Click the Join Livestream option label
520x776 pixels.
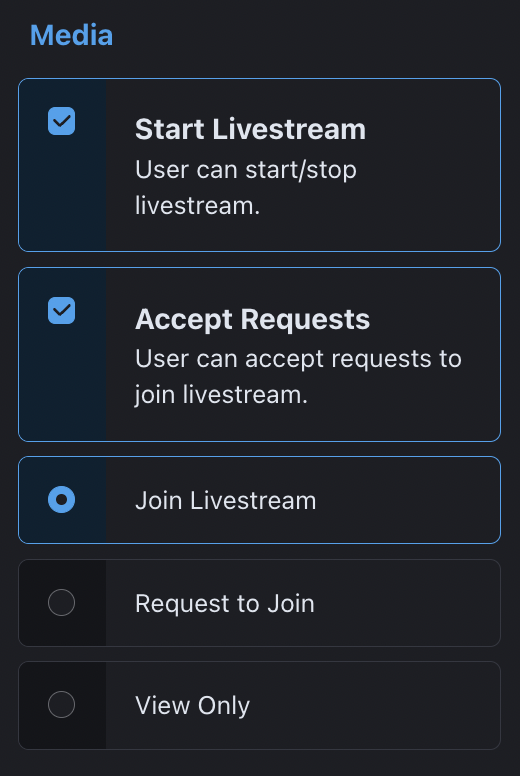[226, 500]
